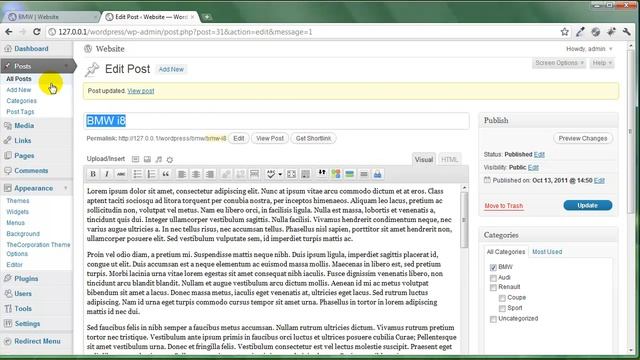Switch to the HTML editor tab
The width and height of the screenshot is (640, 360).
pyautogui.click(x=449, y=159)
